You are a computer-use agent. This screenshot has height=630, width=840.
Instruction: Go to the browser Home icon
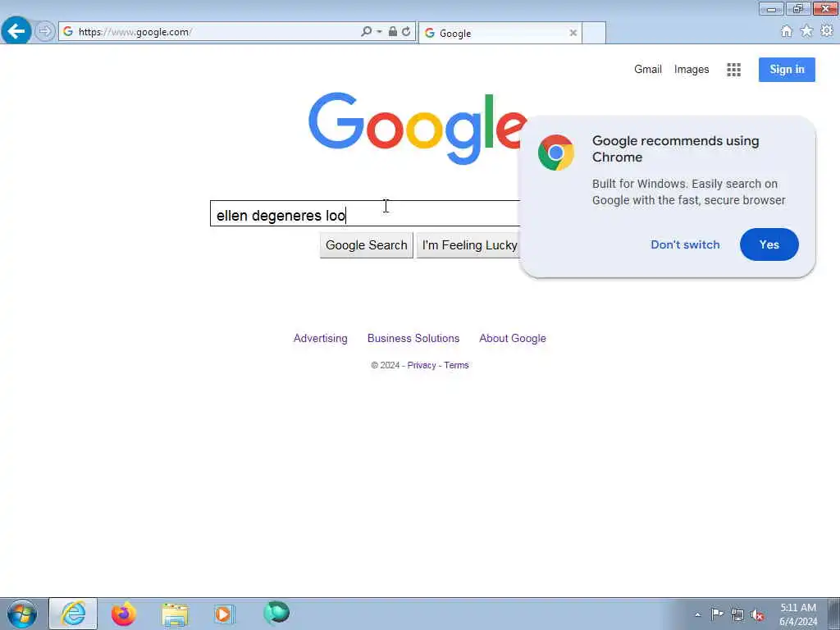point(786,32)
